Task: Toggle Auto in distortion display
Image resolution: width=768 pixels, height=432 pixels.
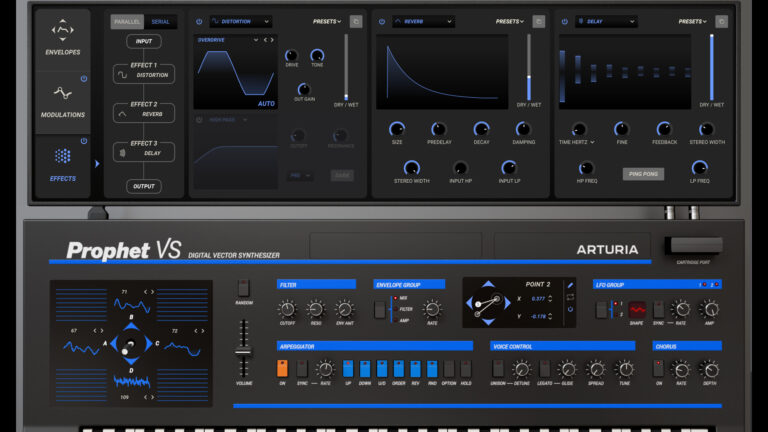Action: [x=266, y=103]
